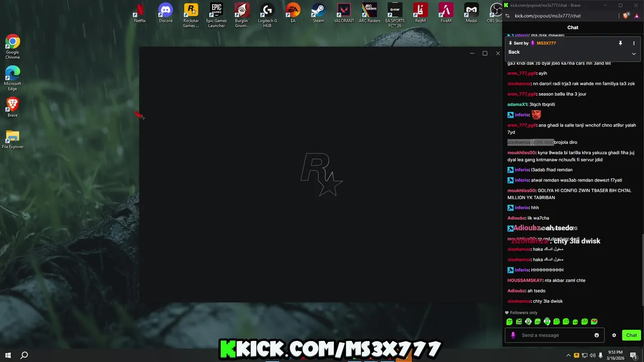Open the volume speaker tray icon

[593, 355]
